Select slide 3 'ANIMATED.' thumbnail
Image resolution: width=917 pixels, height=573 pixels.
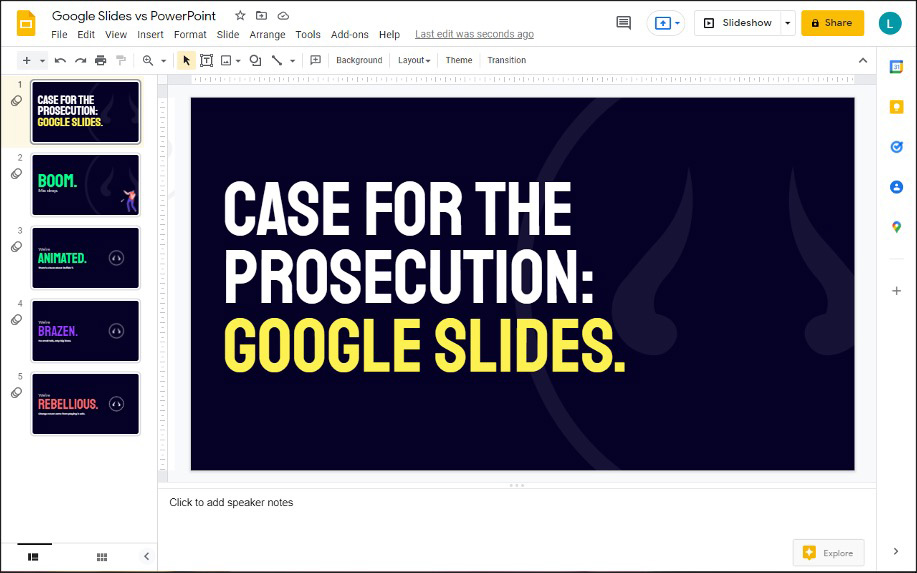85,258
